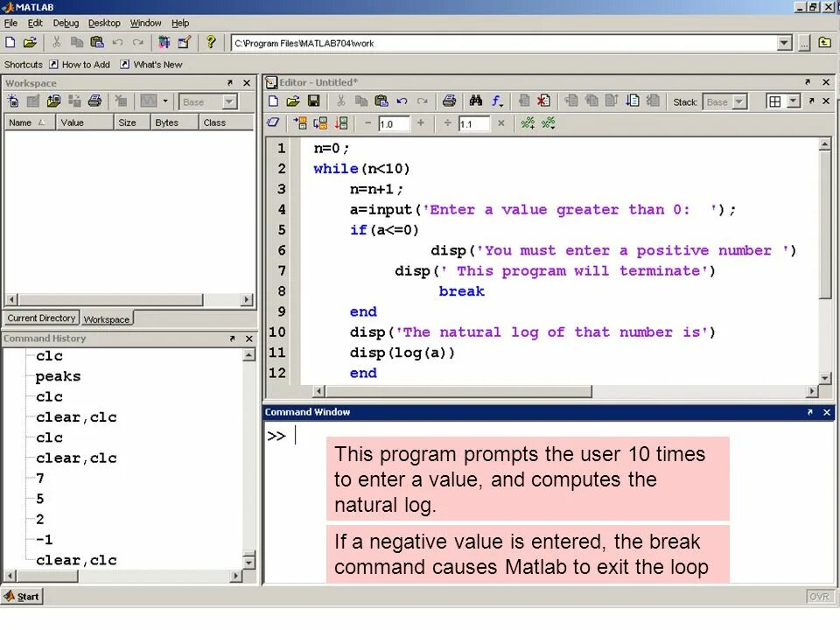Click Paste icon in Editor toolbar
This screenshot has width=840, height=630.
[x=381, y=101]
